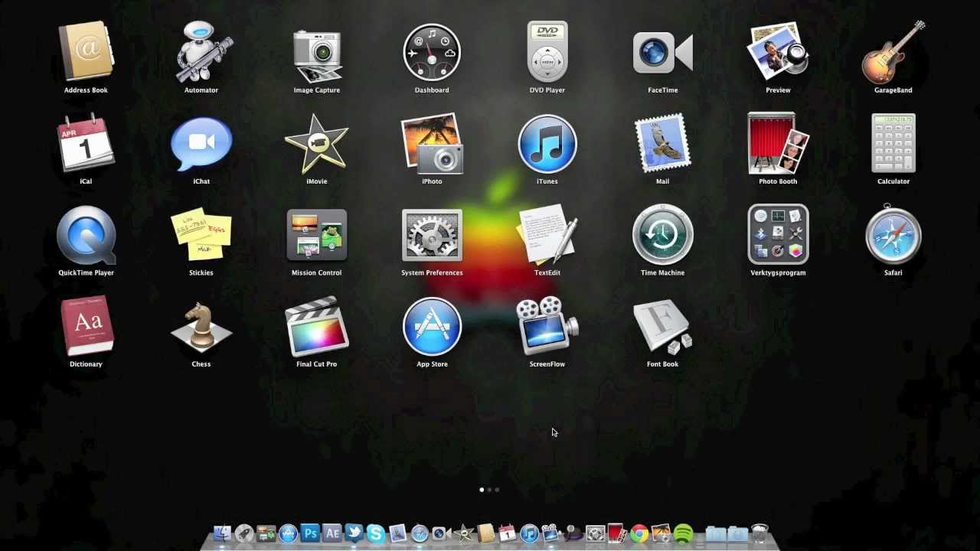
Task: Launch the TextEdit app
Action: [x=547, y=235]
